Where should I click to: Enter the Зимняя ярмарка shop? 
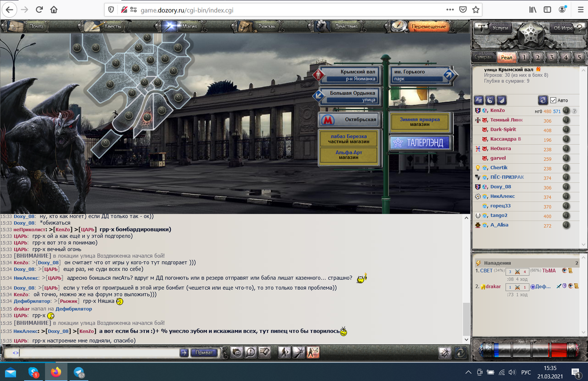pyautogui.click(x=420, y=121)
